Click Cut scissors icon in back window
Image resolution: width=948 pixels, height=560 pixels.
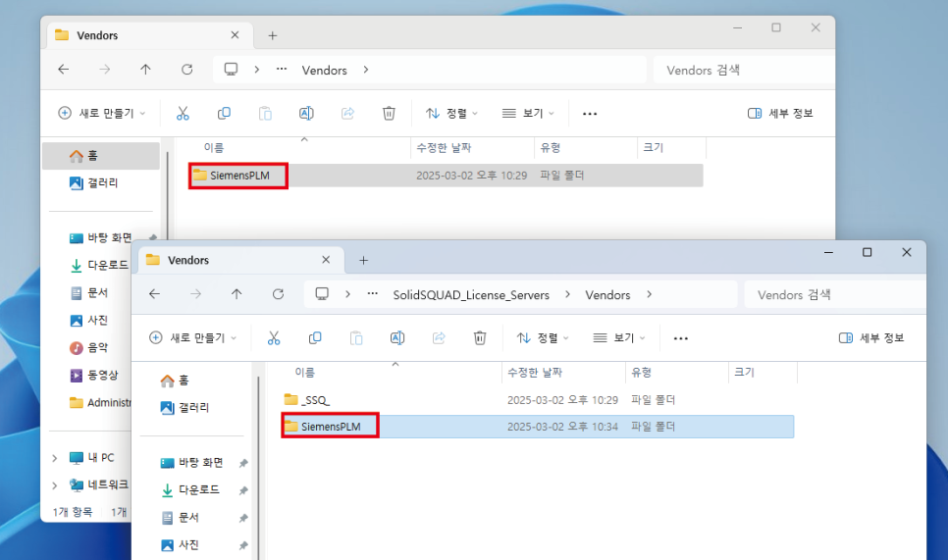tap(183, 114)
